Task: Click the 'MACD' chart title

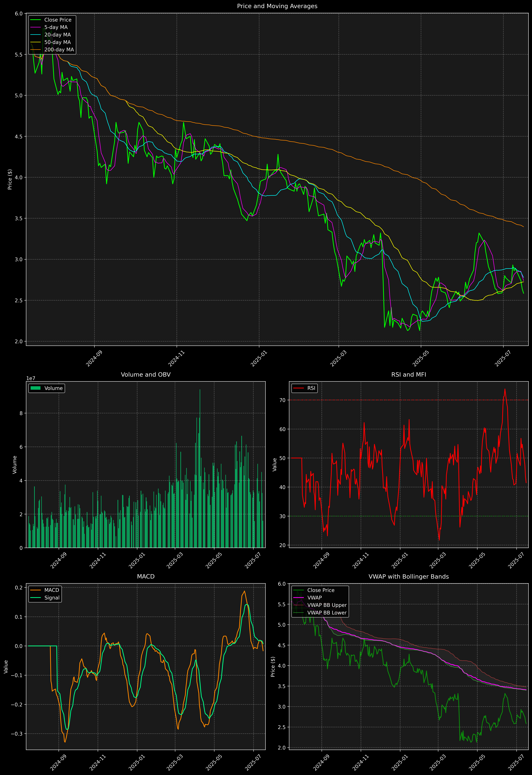Action: (x=146, y=577)
